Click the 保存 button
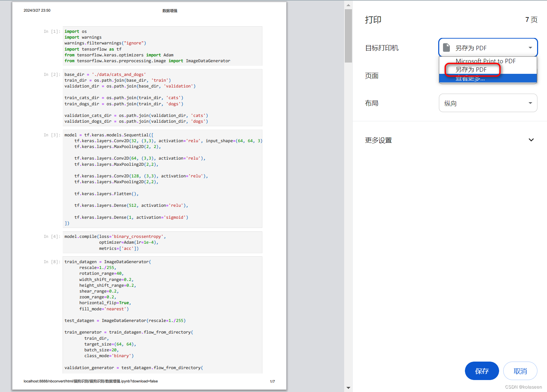Viewport: 547px width, 392px height. tap(482, 371)
